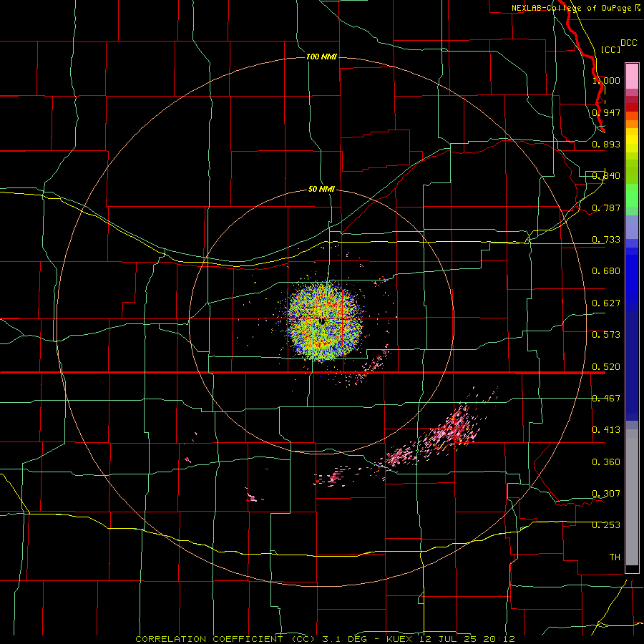Click the DCC label above the color bar
644x644 pixels.
coord(628,43)
